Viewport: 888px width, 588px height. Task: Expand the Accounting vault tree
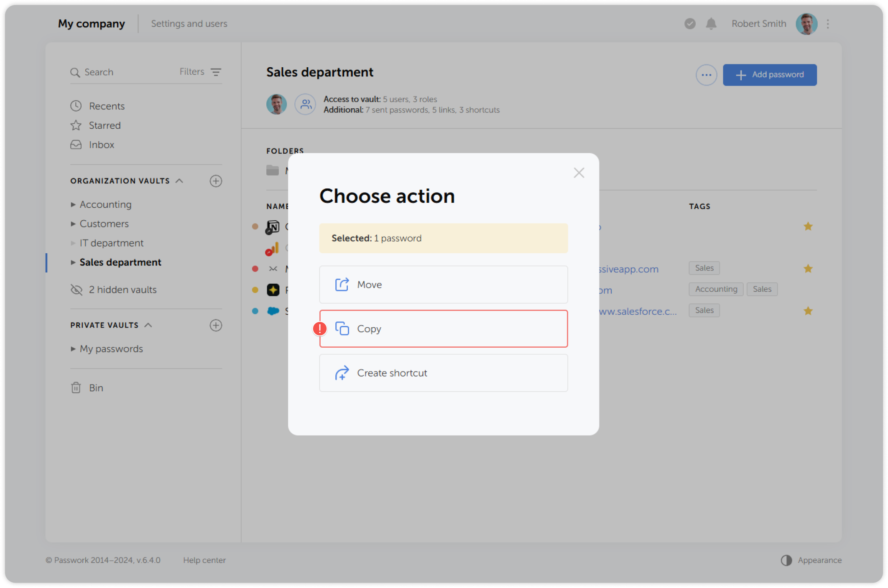[73, 204]
